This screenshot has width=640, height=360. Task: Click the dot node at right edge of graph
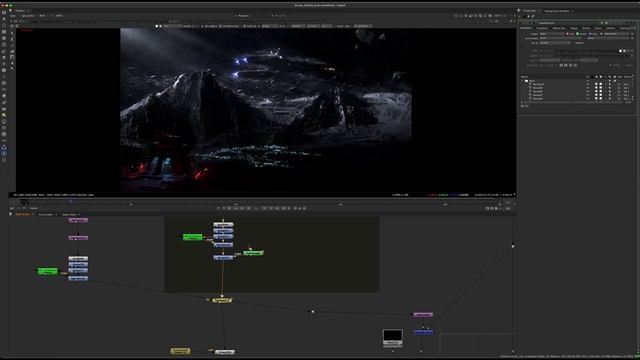point(513,246)
